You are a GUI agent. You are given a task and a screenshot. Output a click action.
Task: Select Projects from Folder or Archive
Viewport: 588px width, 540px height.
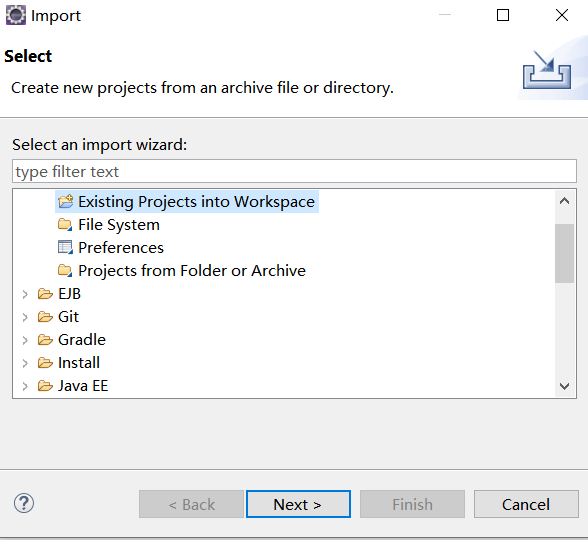coord(192,270)
